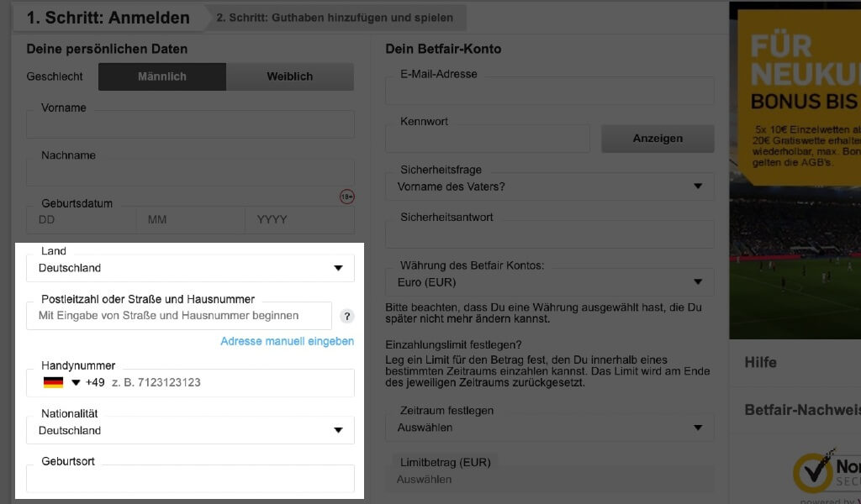Click the Nachname input field
Viewport: 861px width, 504px height.
click(190, 172)
